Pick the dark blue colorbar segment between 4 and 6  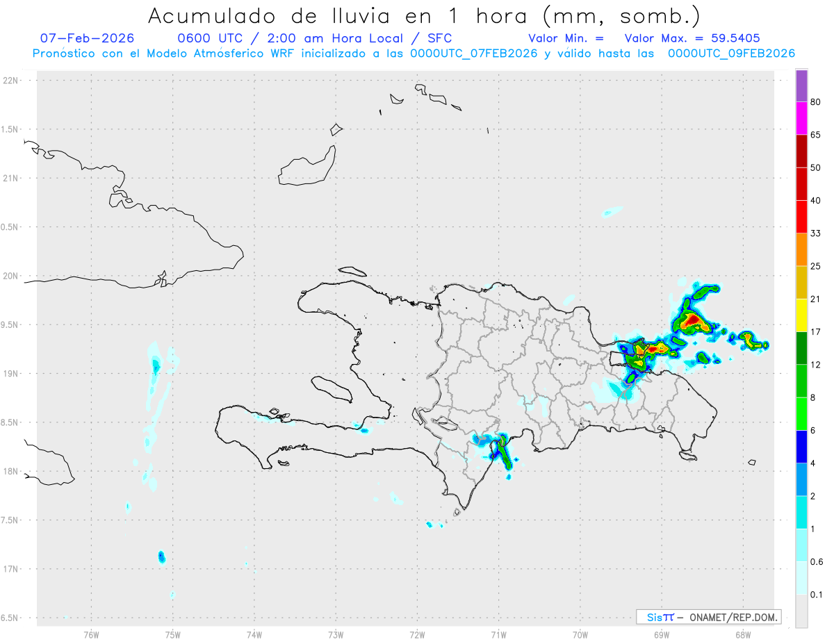(801, 447)
